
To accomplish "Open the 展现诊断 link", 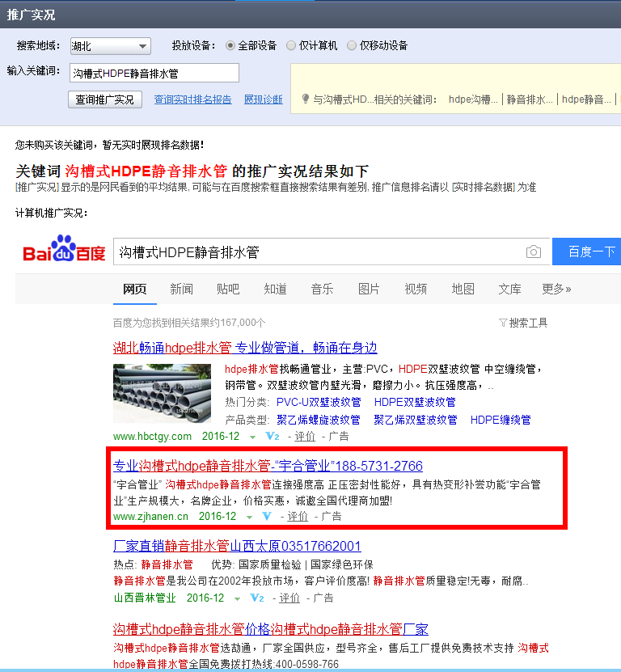I will (263, 99).
